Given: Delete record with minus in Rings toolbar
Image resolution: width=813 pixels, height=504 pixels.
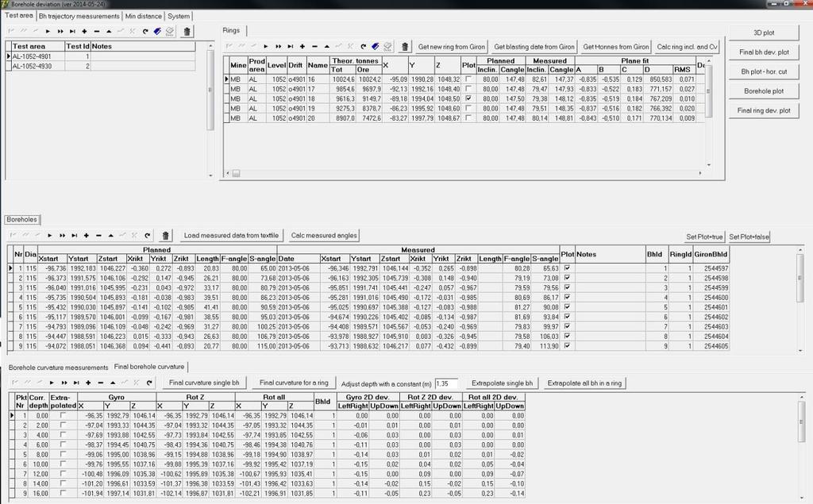Looking at the screenshot, I should tap(314, 47).
